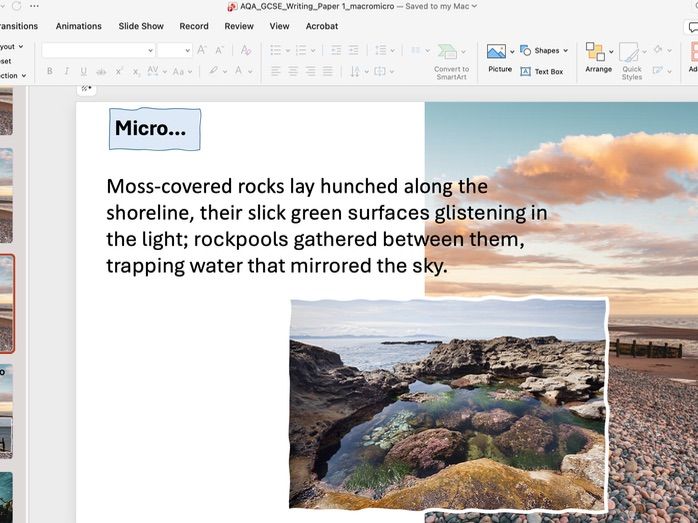Apply font color
Viewport: 698px width, 523px height.
point(239,71)
